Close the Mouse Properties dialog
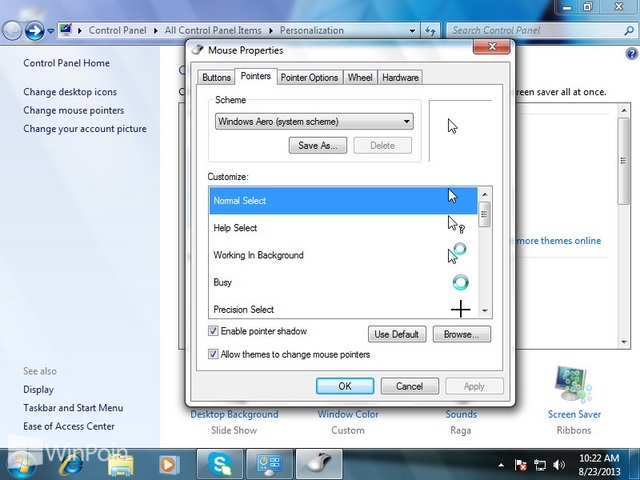The image size is (640, 480). tap(491, 47)
